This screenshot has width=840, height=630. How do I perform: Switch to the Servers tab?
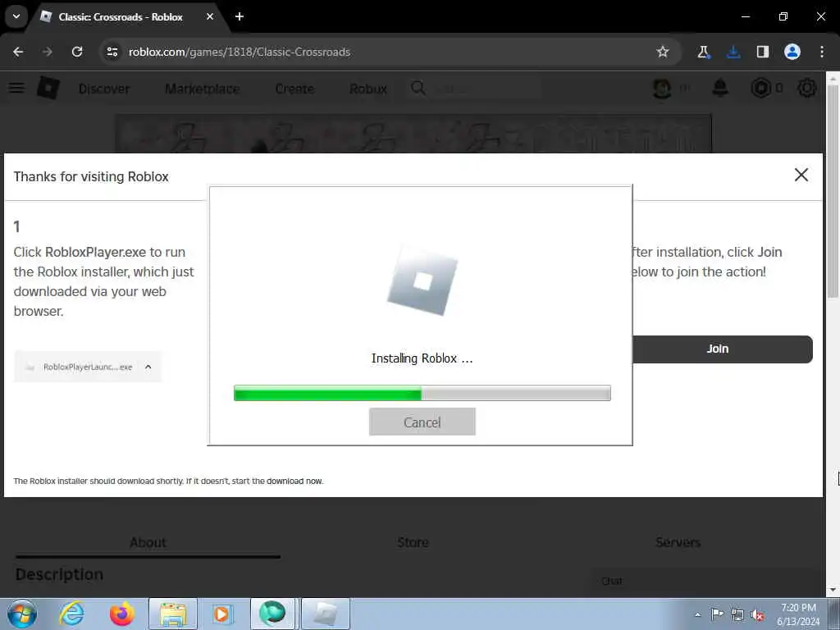tap(678, 542)
